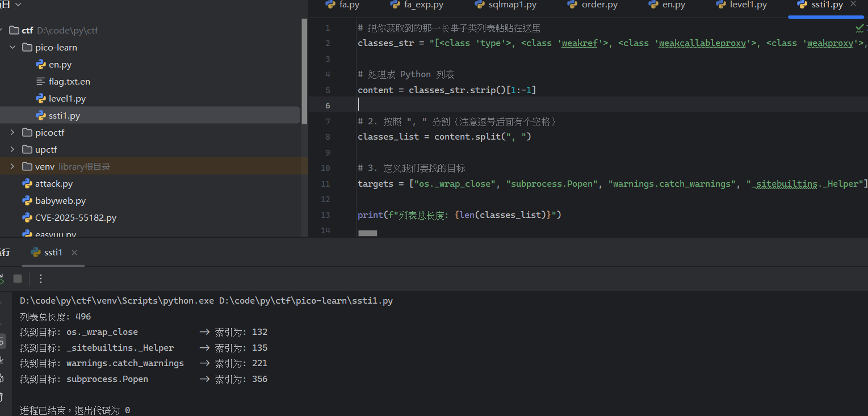The width and height of the screenshot is (868, 416).
Task: Open the project view dropdown chevron
Action: pyautogui.click(x=18, y=5)
